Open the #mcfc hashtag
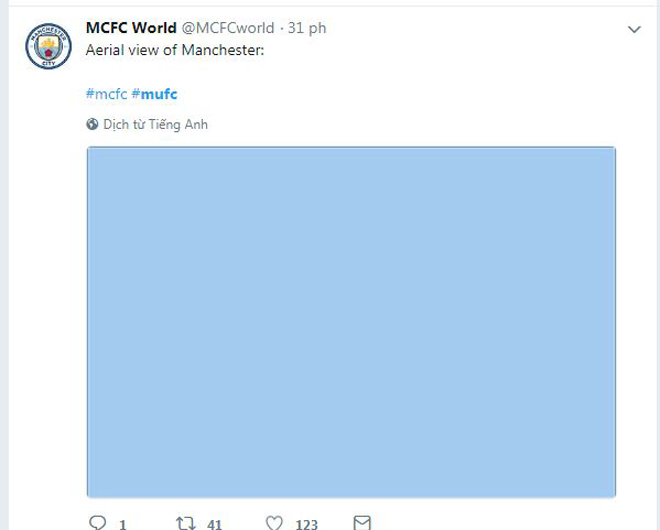The width and height of the screenshot is (660, 530). [106, 94]
